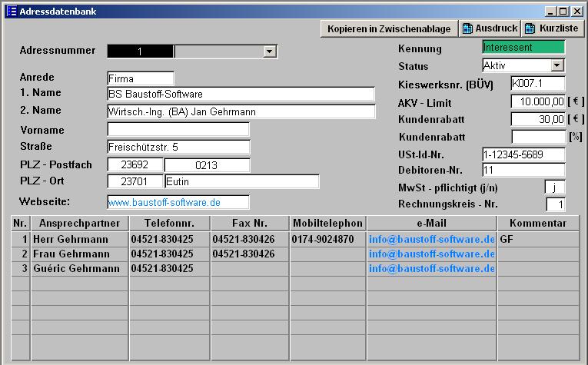Select the green Kennung field
The width and height of the screenshot is (588, 365).
[523, 48]
